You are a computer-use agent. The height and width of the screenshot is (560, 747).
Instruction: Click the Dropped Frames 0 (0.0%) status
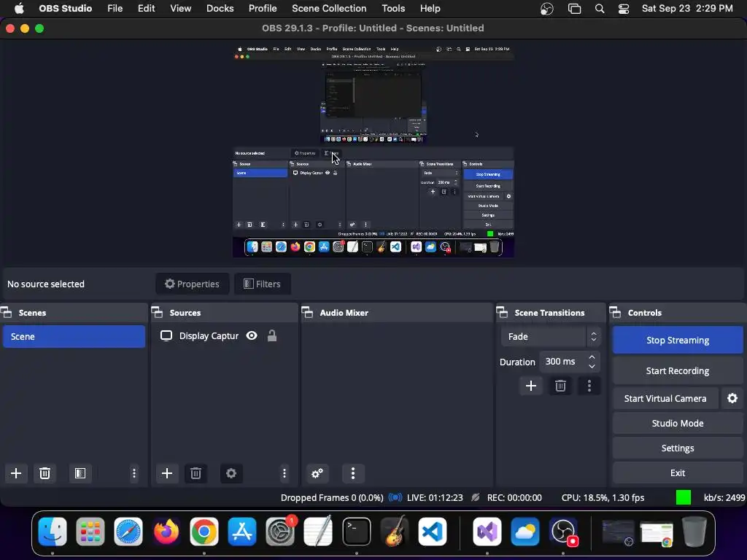pyautogui.click(x=332, y=497)
